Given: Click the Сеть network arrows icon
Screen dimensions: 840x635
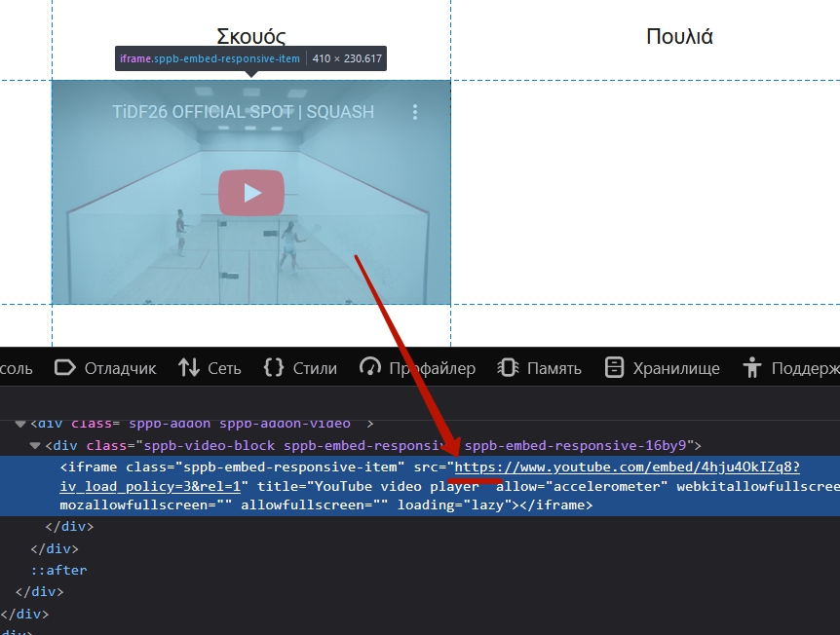Looking at the screenshot, I should coord(188,367).
